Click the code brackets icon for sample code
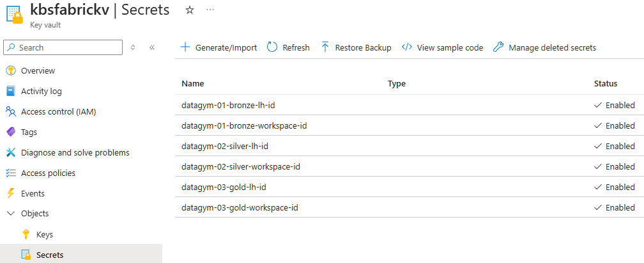644x263 pixels. pyautogui.click(x=406, y=47)
